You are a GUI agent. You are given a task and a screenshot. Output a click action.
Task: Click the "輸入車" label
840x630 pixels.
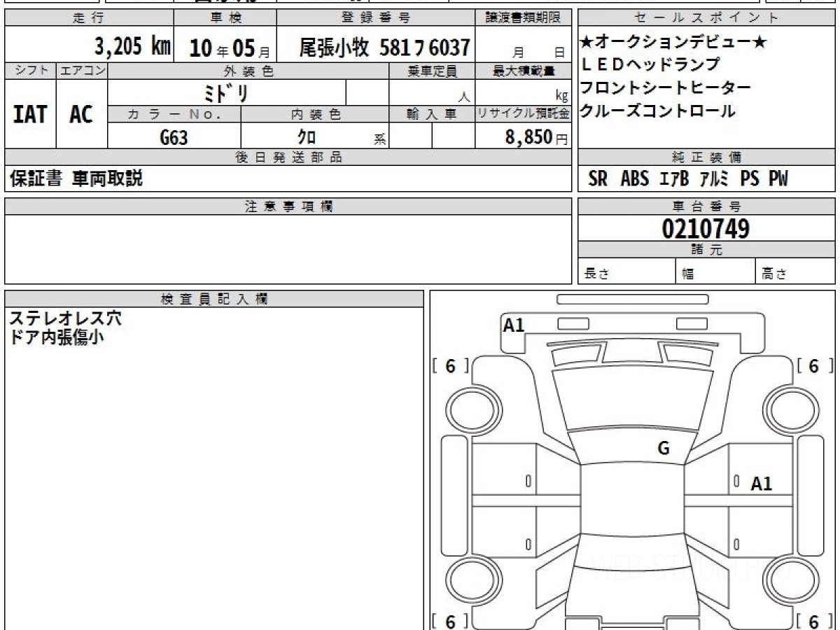click(432, 114)
